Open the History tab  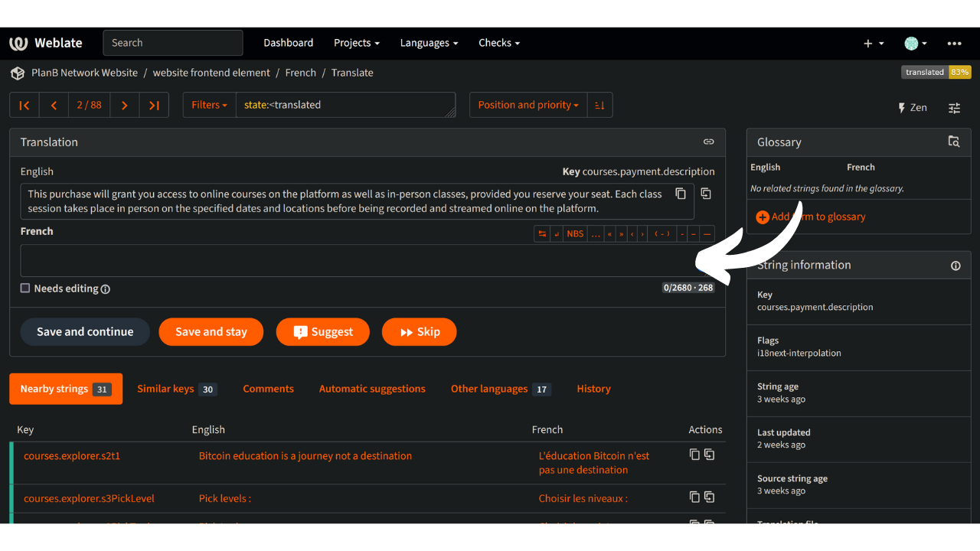click(x=593, y=389)
